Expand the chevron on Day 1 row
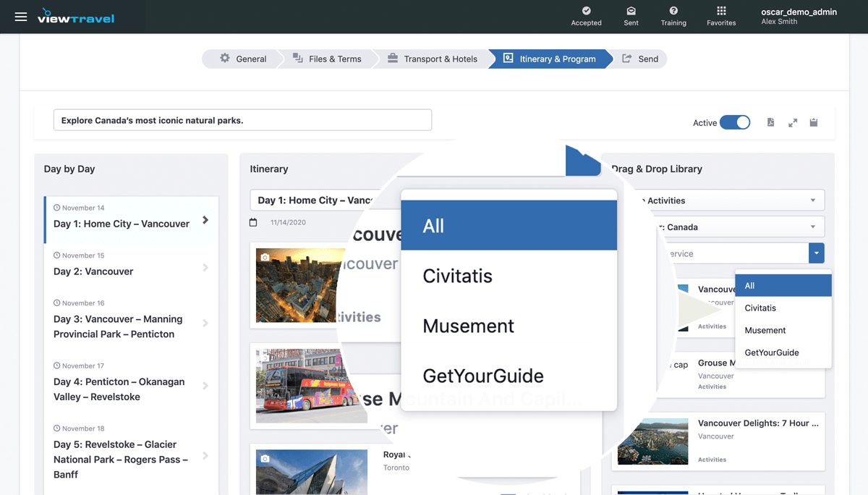 click(x=205, y=220)
